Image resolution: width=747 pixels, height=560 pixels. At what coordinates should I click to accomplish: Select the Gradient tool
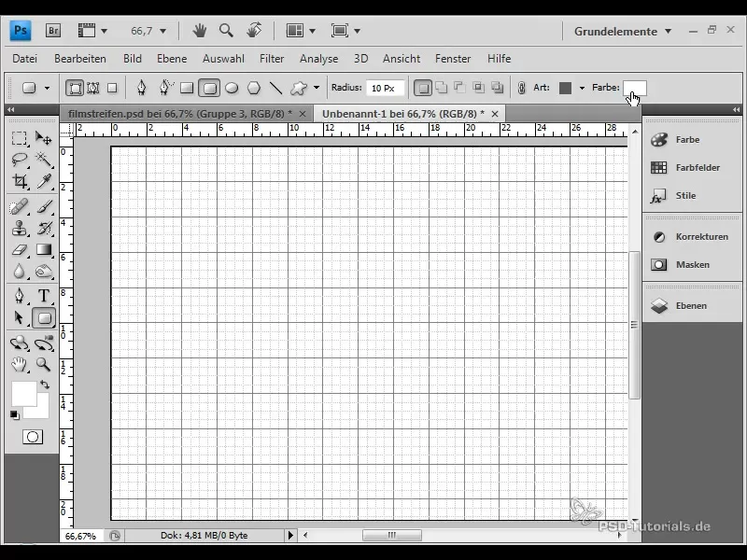pyautogui.click(x=43, y=250)
